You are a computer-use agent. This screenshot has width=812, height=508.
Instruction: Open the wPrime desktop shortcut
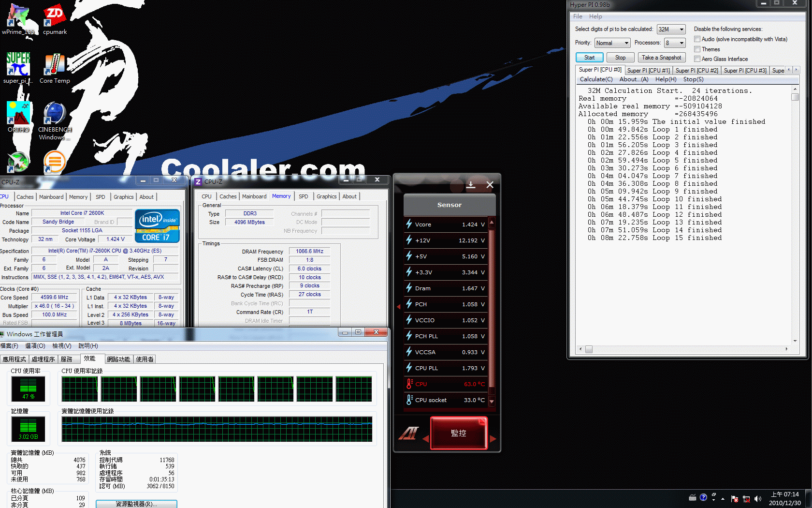click(18, 19)
